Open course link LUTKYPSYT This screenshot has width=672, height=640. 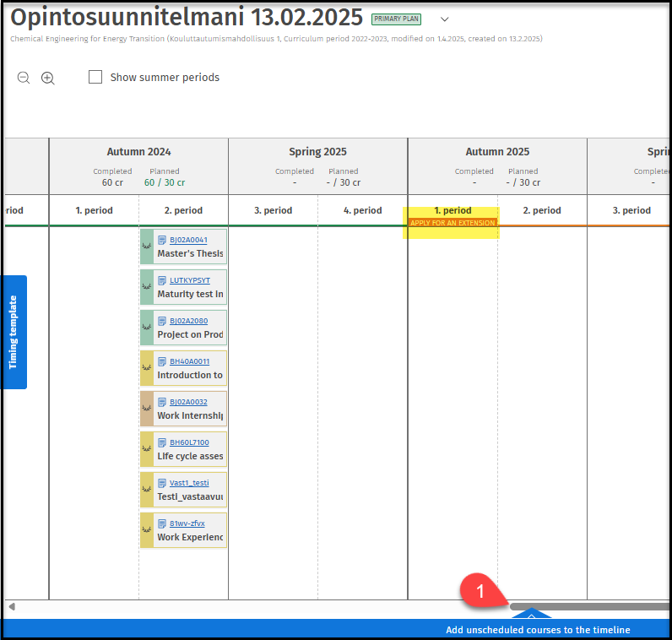click(190, 280)
